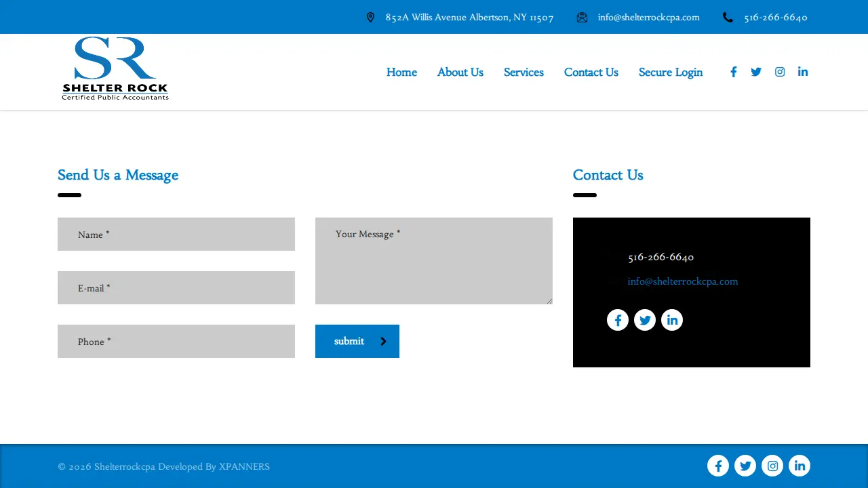868x488 pixels.
Task: Open LinkedIn circle in Contact Us card
Action: pos(672,320)
